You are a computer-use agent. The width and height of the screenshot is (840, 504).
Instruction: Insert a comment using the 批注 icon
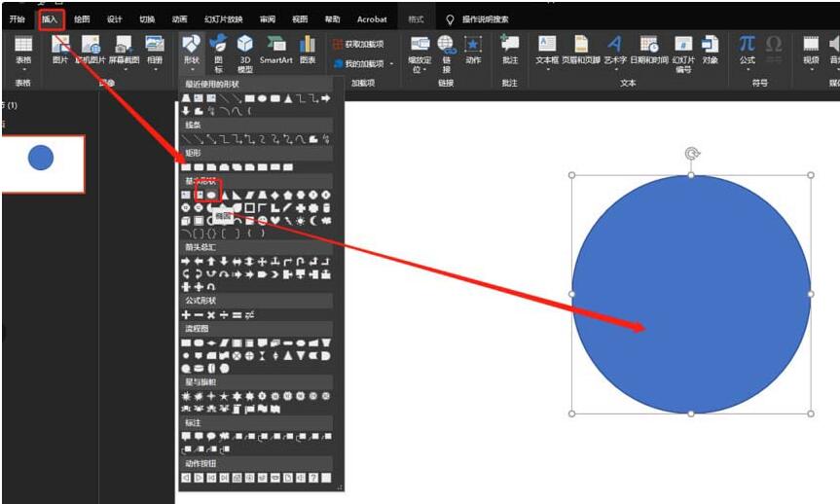(509, 45)
